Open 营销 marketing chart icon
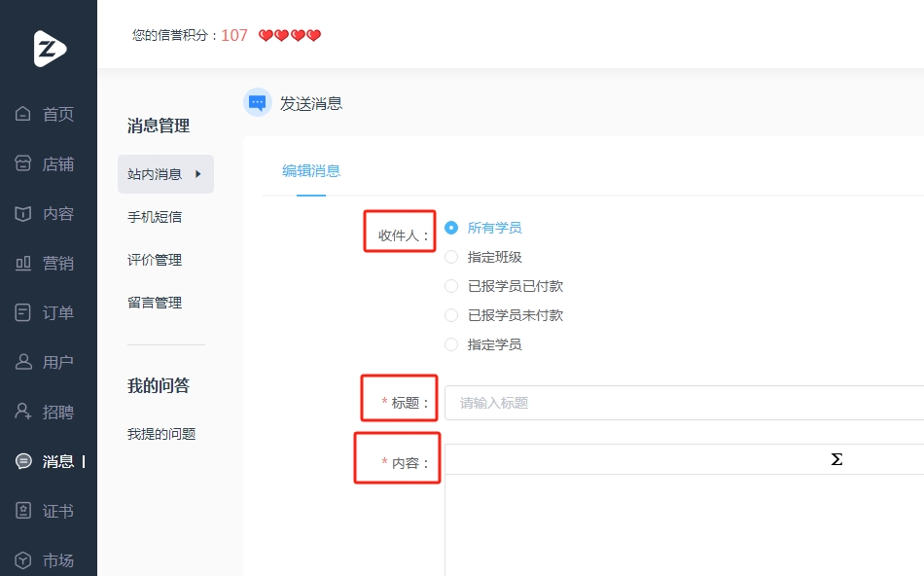This screenshot has height=576, width=924. pos(23,263)
